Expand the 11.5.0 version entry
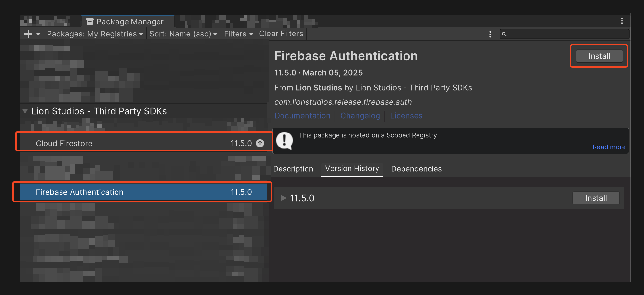Screen dimensions: 644x295 point(284,198)
